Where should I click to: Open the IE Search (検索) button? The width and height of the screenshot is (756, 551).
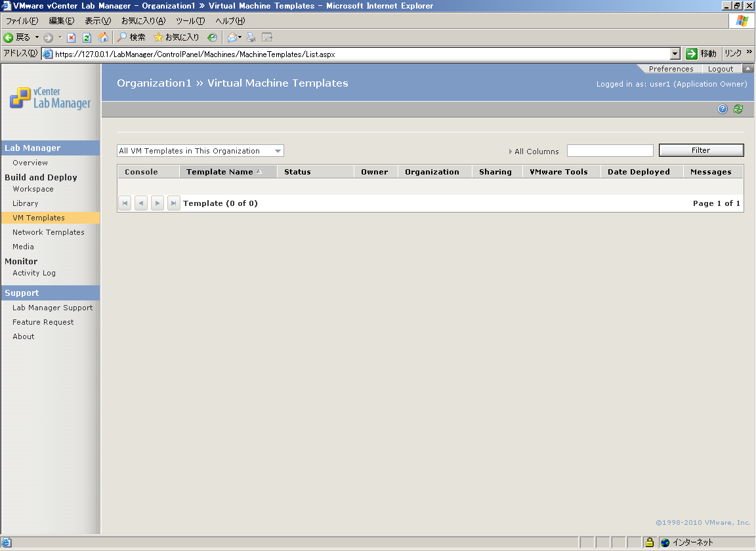(131, 37)
